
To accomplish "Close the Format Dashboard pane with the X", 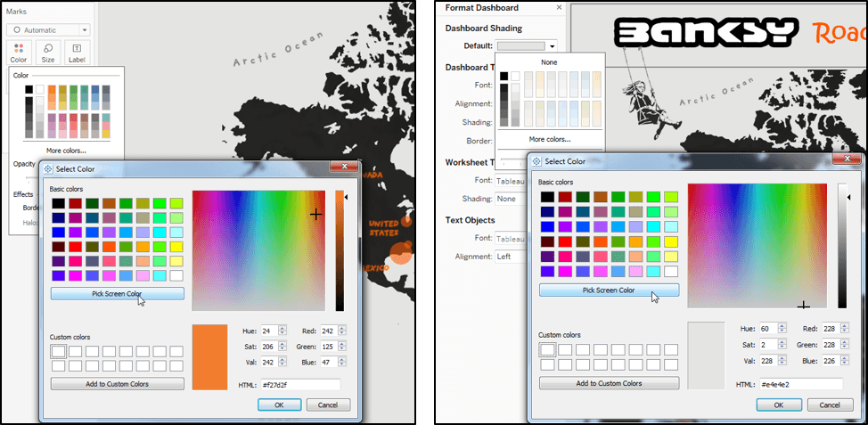I will click(x=559, y=7).
